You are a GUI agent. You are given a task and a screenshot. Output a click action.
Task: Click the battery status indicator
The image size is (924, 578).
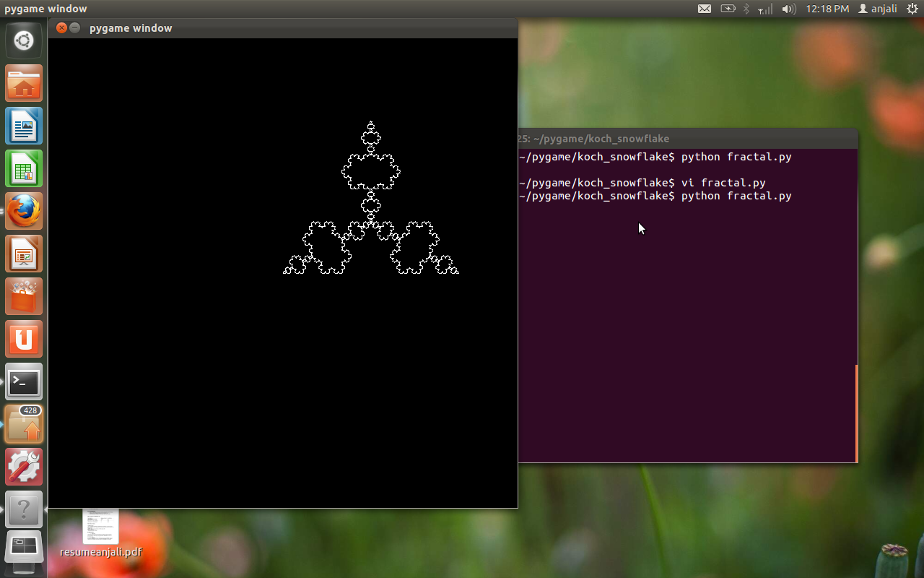click(728, 9)
